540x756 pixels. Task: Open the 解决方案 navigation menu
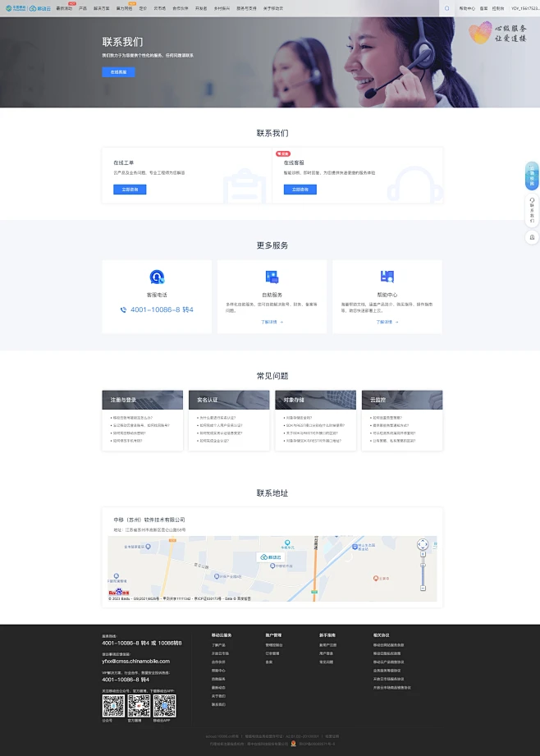coord(102,8)
